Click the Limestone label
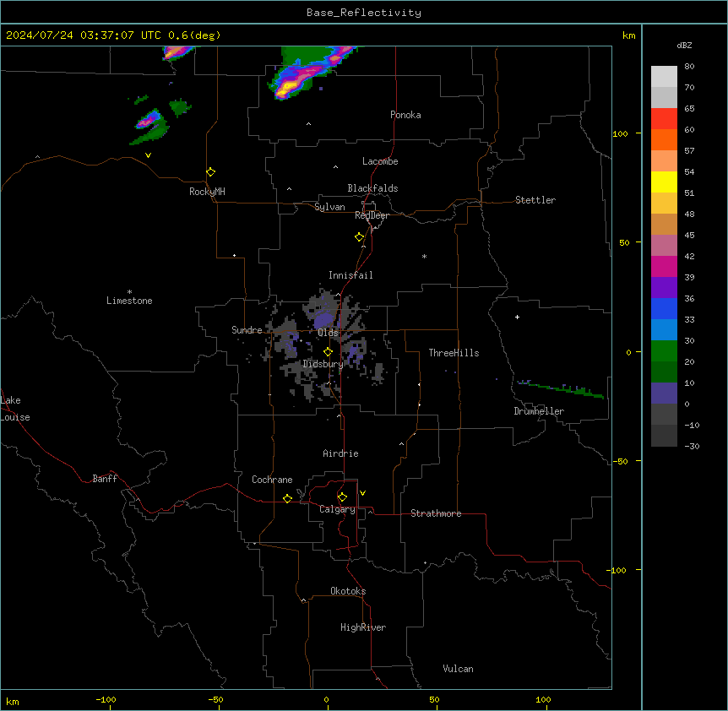 click(x=129, y=301)
